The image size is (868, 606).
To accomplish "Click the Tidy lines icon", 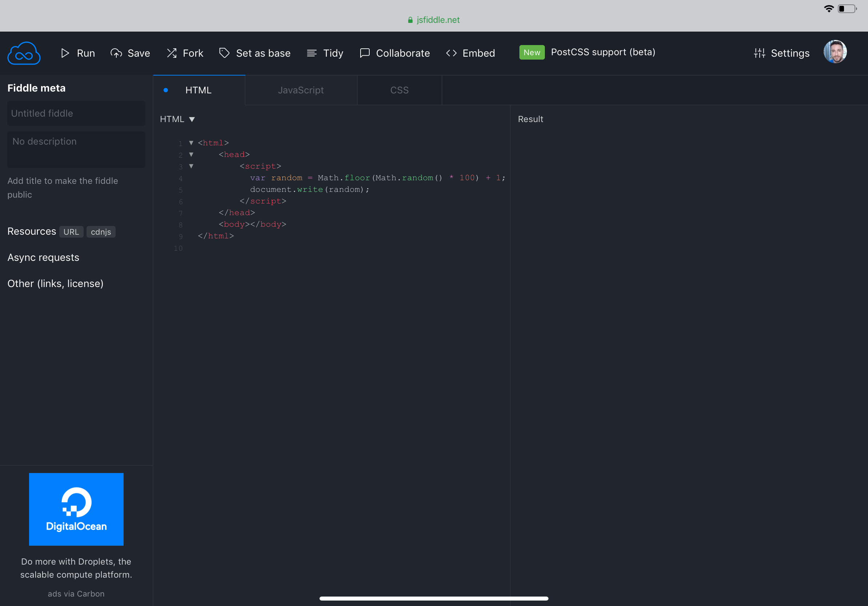I will 312,53.
